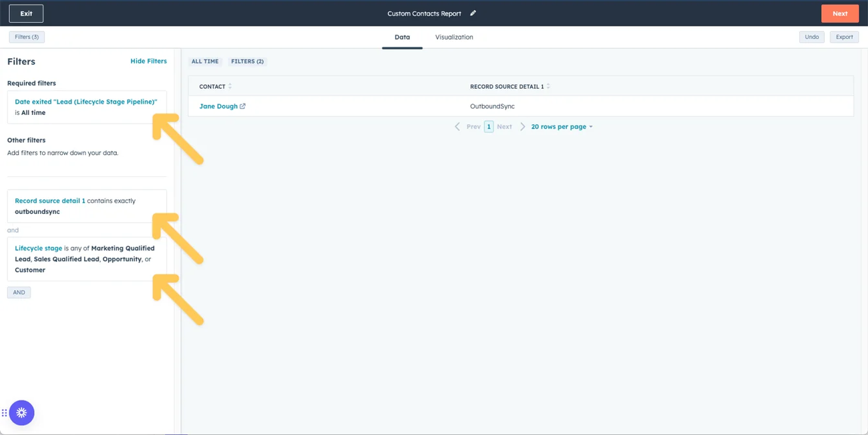The width and height of the screenshot is (868, 435).
Task: Click the Undo button
Action: [811, 37]
